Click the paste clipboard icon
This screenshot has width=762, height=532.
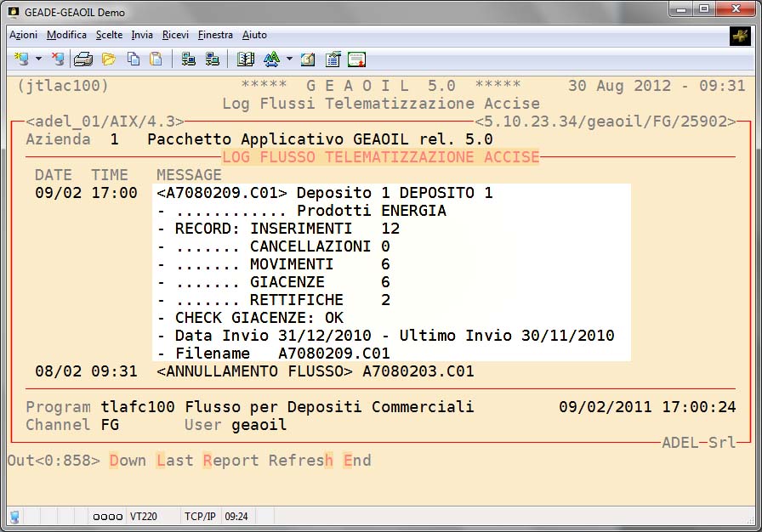tap(156, 59)
